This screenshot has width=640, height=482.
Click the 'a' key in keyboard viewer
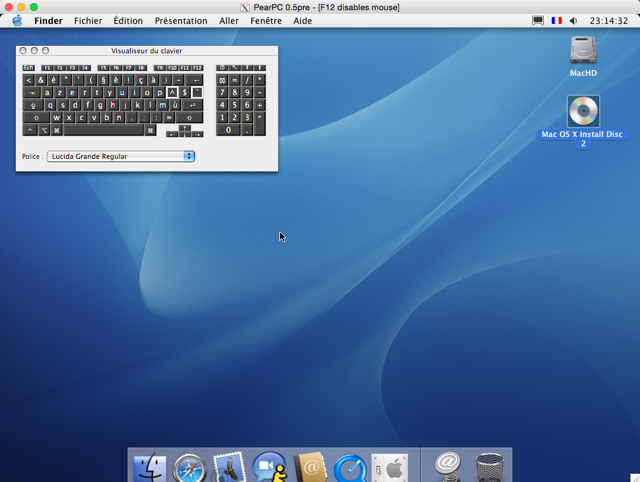point(47,92)
